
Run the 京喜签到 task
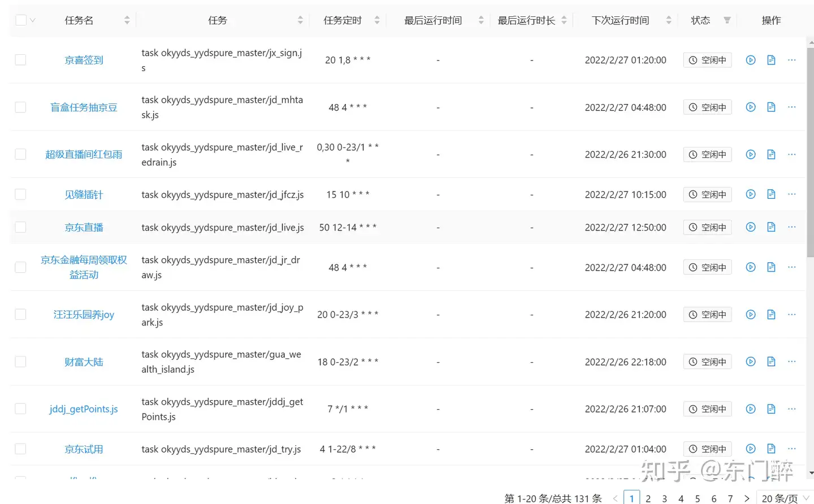click(x=750, y=60)
